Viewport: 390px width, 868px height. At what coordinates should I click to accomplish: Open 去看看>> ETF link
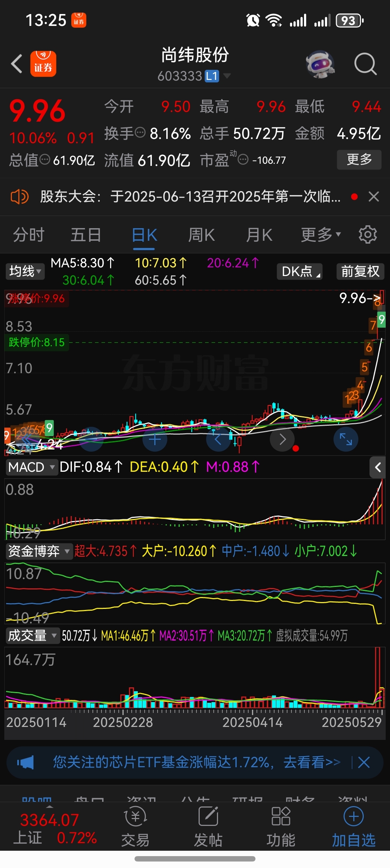[x=312, y=762]
